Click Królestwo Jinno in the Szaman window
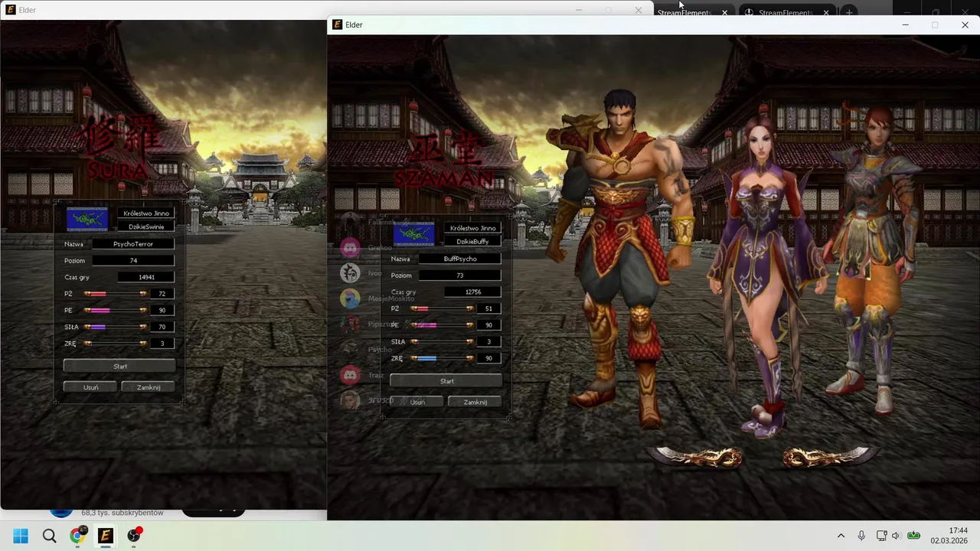This screenshot has height=551, width=980. click(x=472, y=228)
